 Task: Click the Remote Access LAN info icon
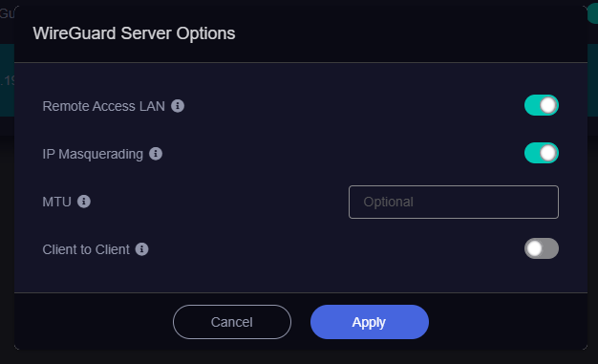click(178, 106)
